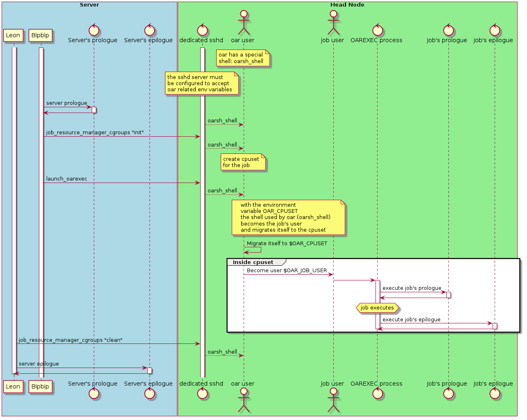The height and width of the screenshot is (420, 527).
Task: Click the last oarsh_shell message above server epilogue
Action: pos(222,352)
